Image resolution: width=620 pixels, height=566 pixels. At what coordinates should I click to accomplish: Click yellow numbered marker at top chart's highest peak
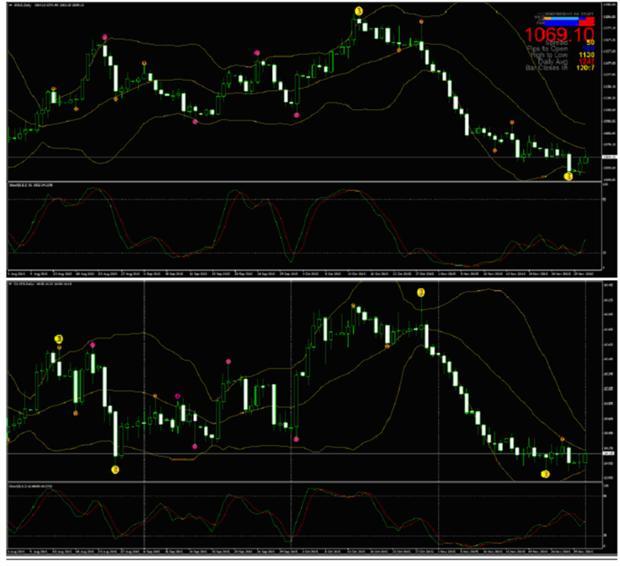(359, 11)
